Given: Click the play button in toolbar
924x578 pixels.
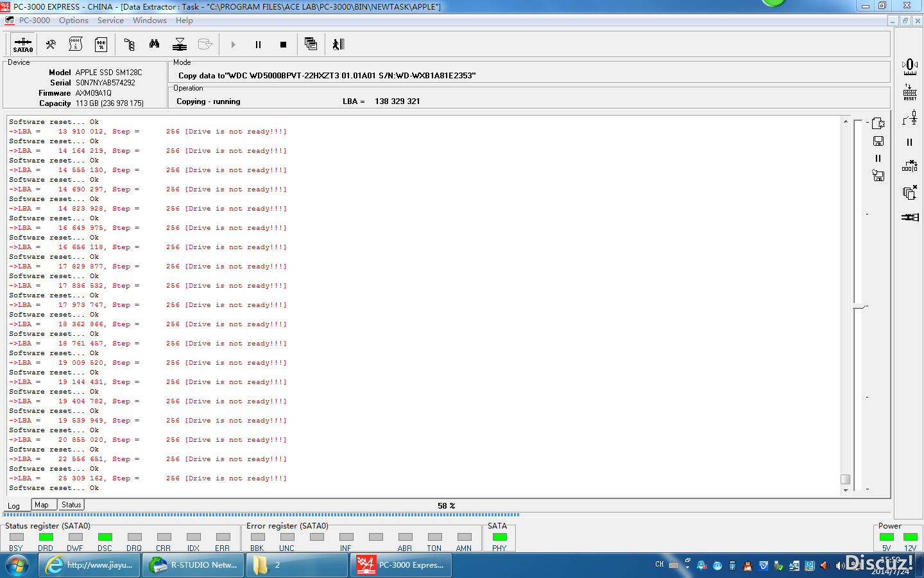Looking at the screenshot, I should (x=233, y=44).
